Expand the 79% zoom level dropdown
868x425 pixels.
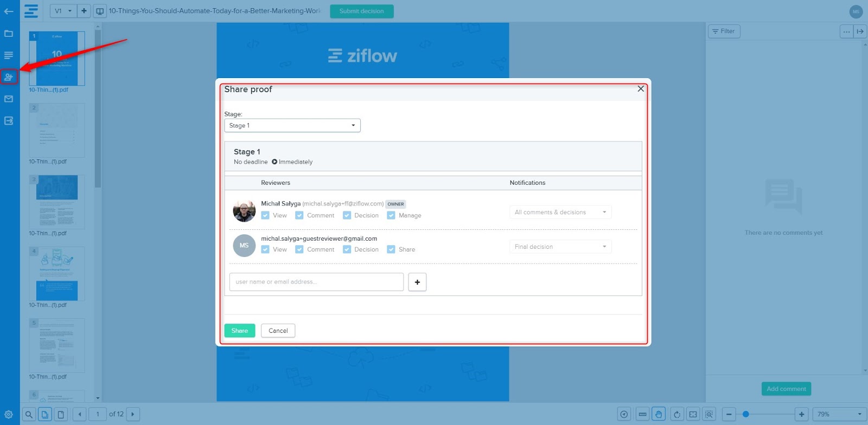click(839, 414)
